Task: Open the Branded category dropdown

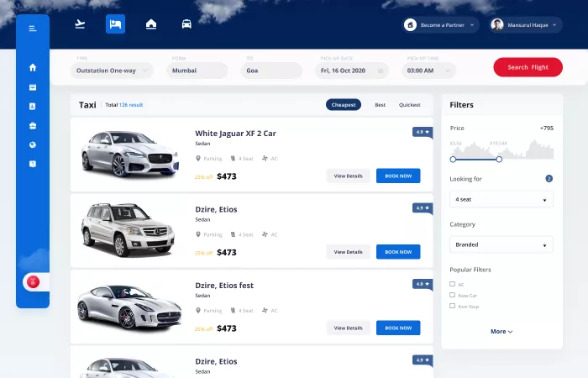Action: coord(501,245)
